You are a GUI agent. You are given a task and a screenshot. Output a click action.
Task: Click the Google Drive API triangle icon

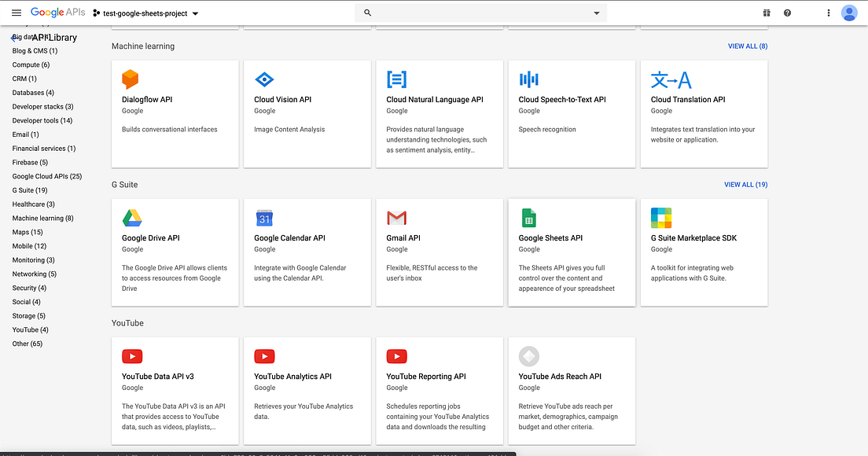132,218
